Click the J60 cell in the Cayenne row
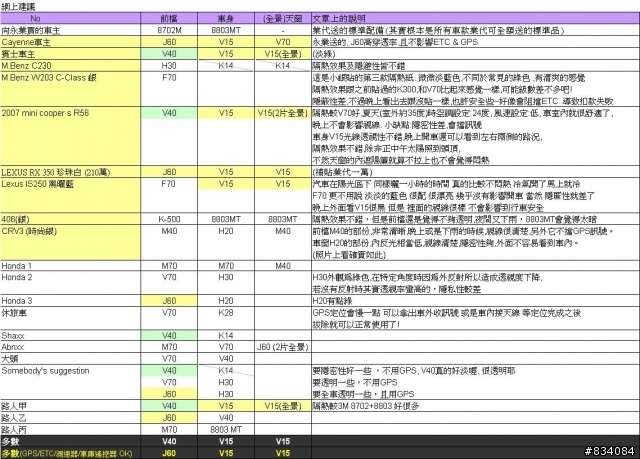This screenshot has width=640, height=459. [169, 42]
